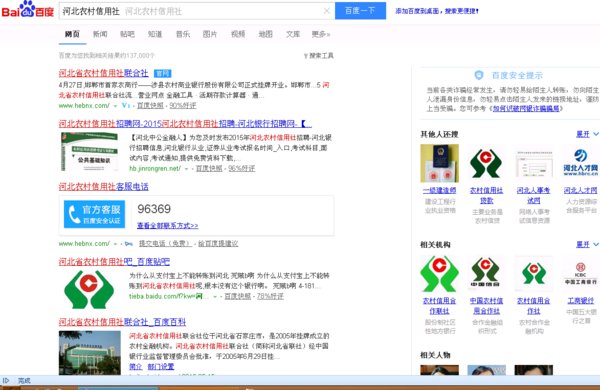Open 河北省农村信用社联合社 first result
600x390 pixels.
(x=103, y=73)
